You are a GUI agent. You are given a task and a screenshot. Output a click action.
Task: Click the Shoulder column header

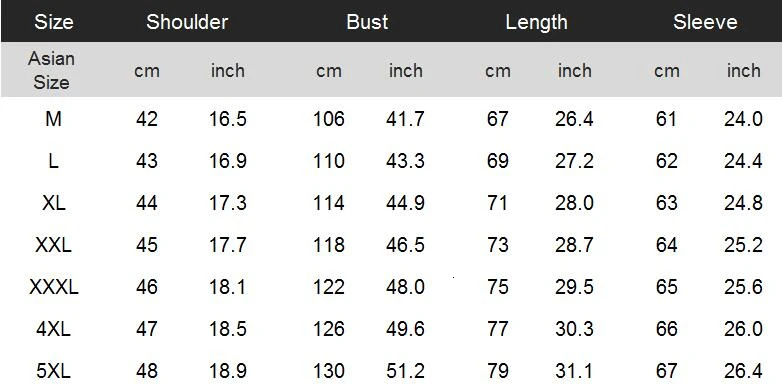(x=187, y=22)
